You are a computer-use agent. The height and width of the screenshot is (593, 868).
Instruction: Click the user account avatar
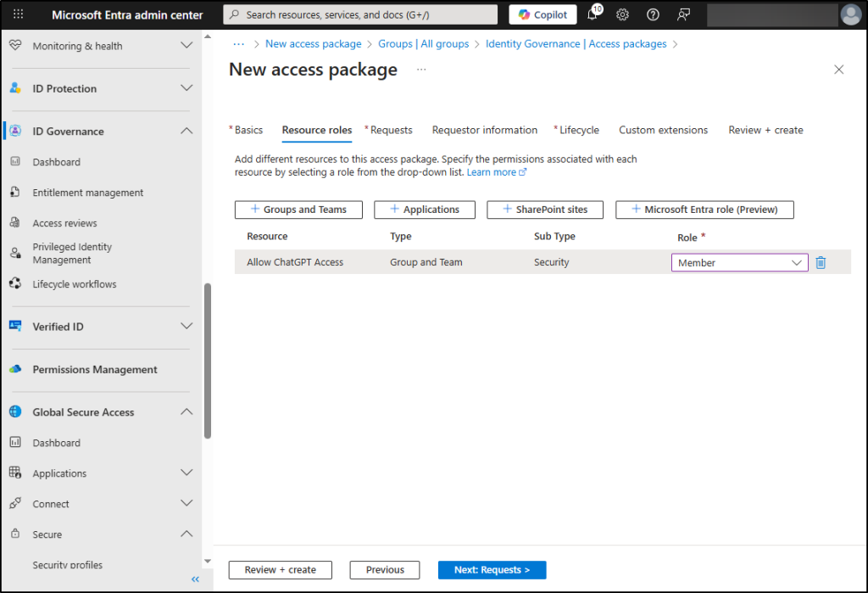(x=850, y=14)
